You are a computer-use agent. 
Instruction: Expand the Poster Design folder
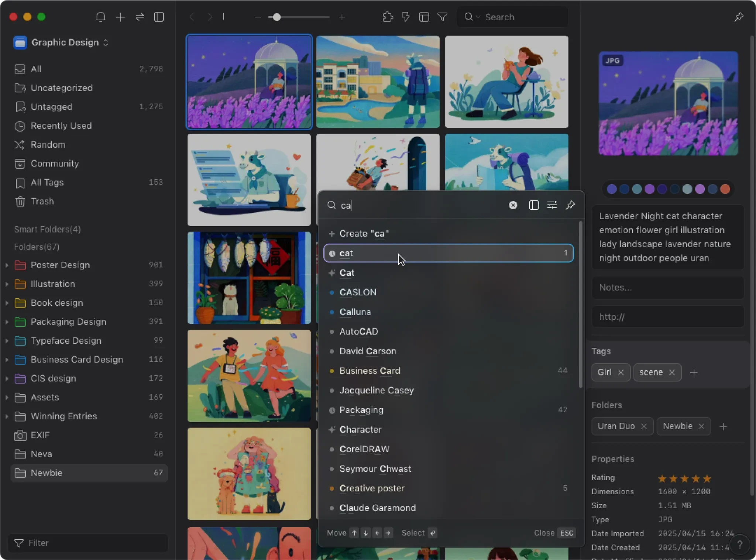tap(7, 265)
